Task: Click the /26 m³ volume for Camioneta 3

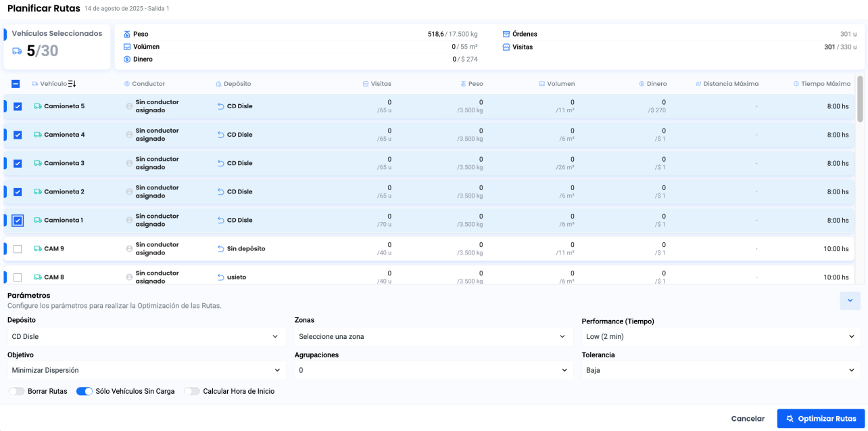Action: [565, 167]
